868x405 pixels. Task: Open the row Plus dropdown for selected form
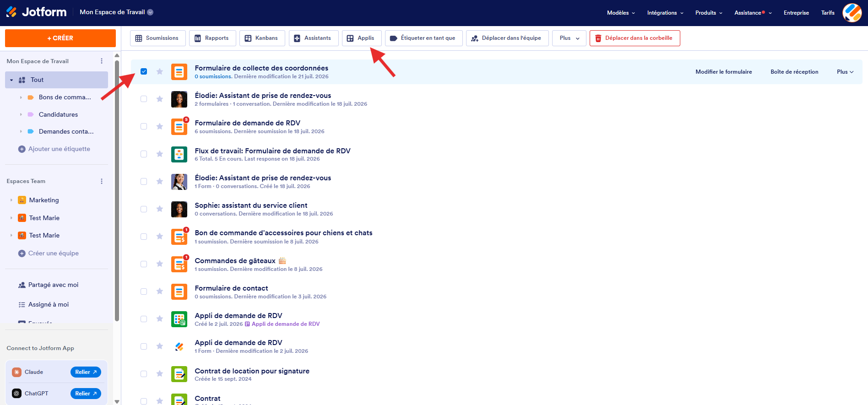[x=845, y=72]
